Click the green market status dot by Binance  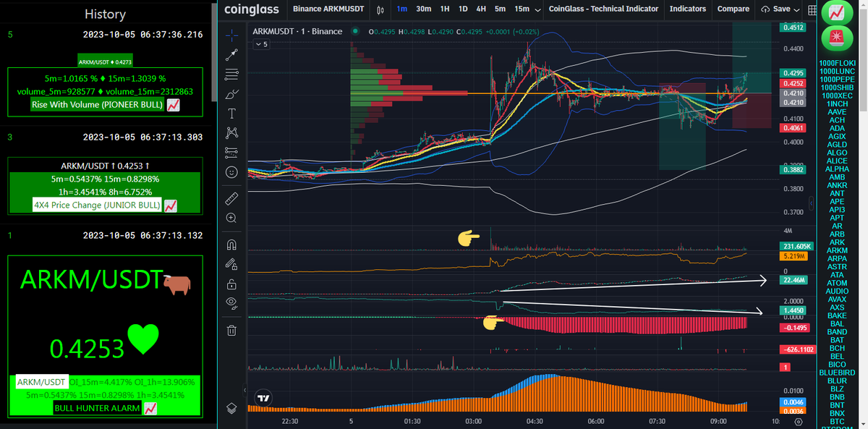tap(354, 31)
